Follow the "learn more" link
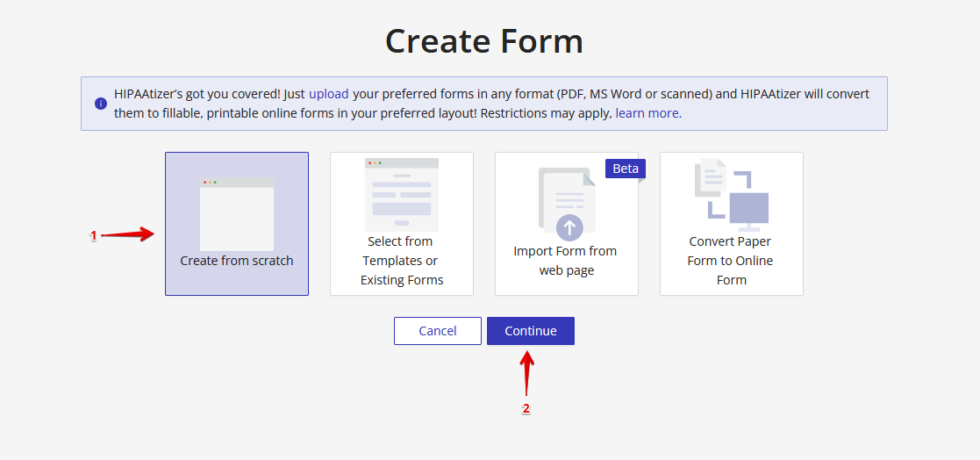The width and height of the screenshot is (980, 460). point(647,113)
